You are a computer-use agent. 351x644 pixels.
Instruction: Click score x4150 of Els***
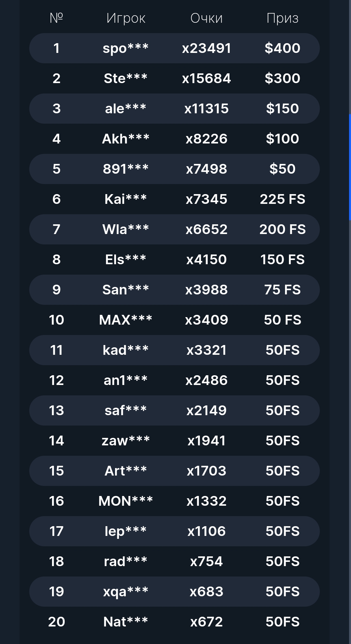pos(206,260)
